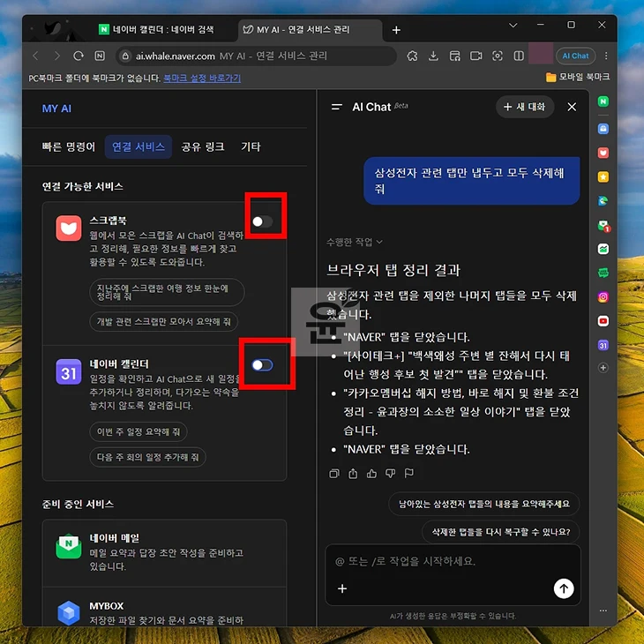Open the extensions puzzle icon
The height and width of the screenshot is (644, 644).
(412, 56)
